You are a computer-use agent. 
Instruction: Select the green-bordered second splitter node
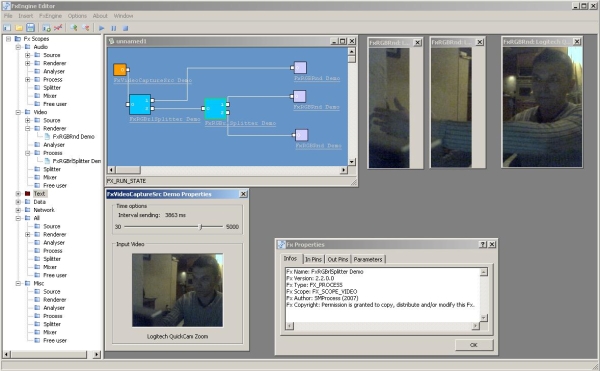pyautogui.click(x=215, y=109)
